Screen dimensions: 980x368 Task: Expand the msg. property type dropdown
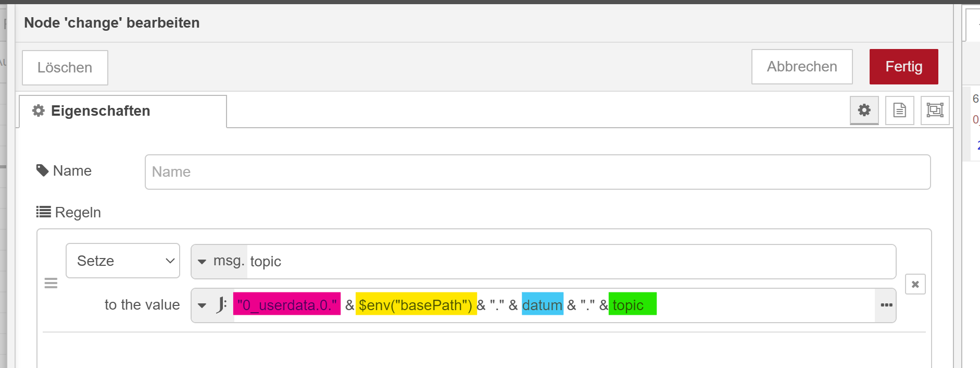coord(202,262)
